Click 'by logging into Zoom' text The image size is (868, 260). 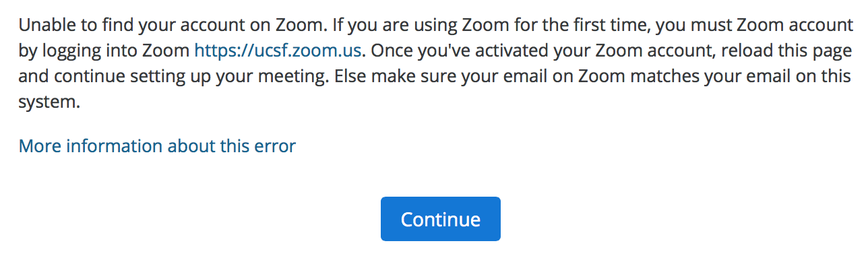tap(104, 51)
